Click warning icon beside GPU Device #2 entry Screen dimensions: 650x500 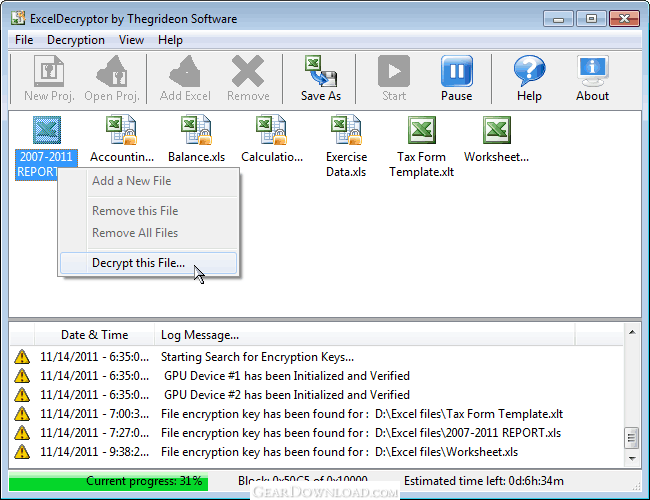click(22, 395)
